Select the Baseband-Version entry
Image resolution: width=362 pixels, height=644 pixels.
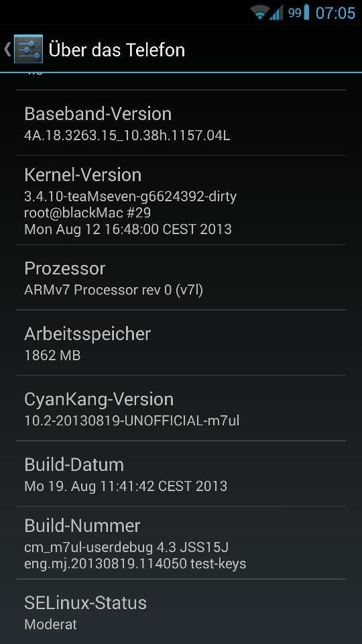click(x=181, y=123)
